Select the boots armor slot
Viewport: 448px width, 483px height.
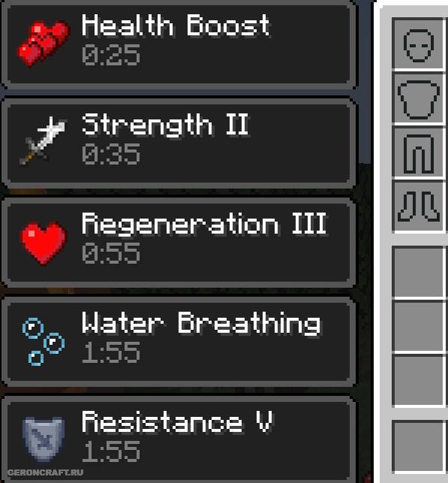[x=419, y=207]
